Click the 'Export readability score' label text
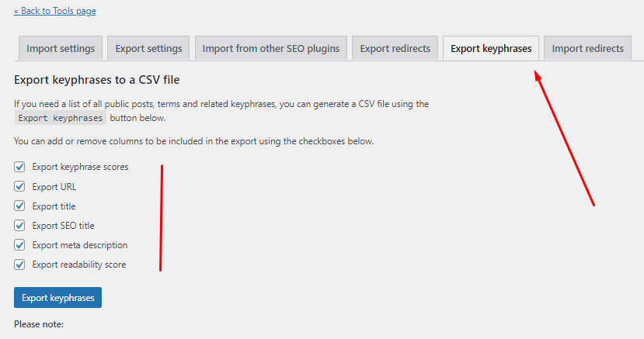 tap(79, 265)
